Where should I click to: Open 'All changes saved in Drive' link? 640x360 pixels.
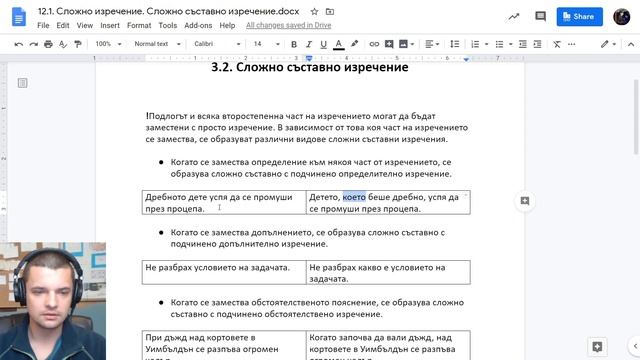(x=288, y=25)
